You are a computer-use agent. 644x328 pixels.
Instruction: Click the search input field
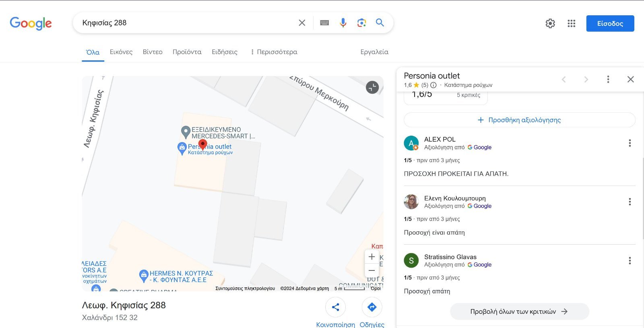187,23
